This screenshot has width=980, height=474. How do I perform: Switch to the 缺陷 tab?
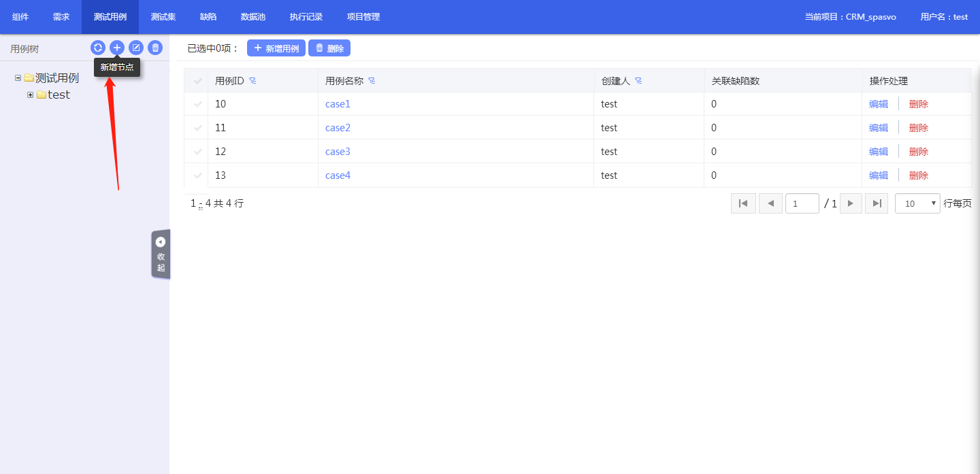click(x=208, y=17)
